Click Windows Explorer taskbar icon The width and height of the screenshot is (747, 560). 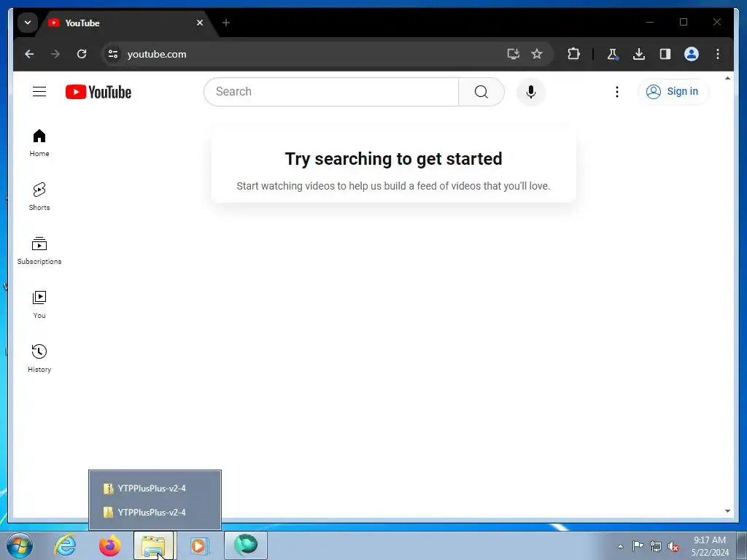pyautogui.click(x=155, y=545)
